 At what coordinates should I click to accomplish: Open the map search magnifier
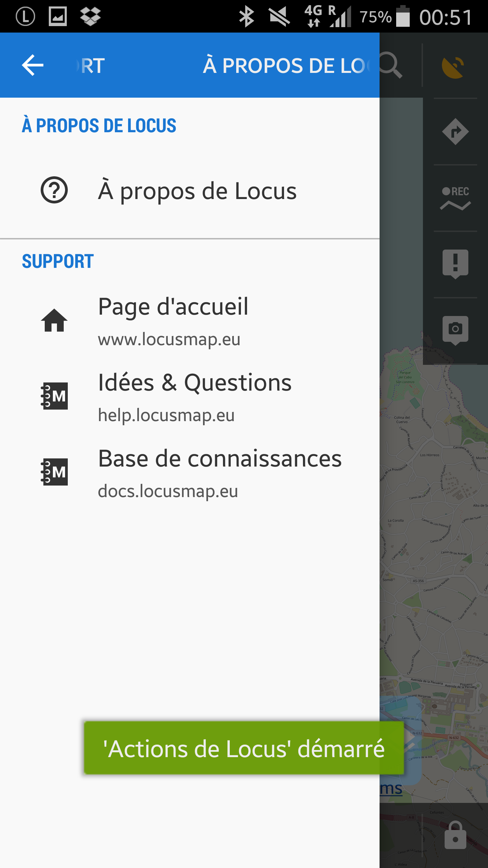391,65
